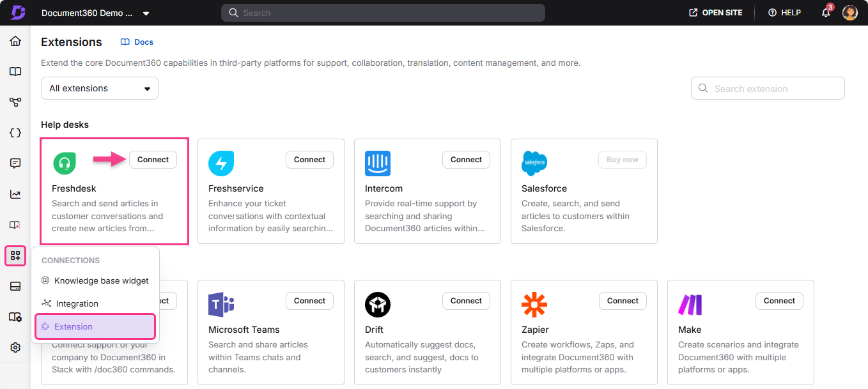Open the Connections menu from Extension icon

pyautogui.click(x=15, y=256)
